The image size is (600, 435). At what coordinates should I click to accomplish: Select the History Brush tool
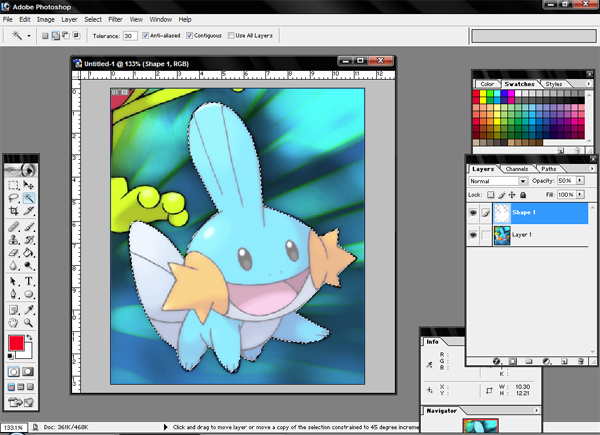(x=29, y=240)
